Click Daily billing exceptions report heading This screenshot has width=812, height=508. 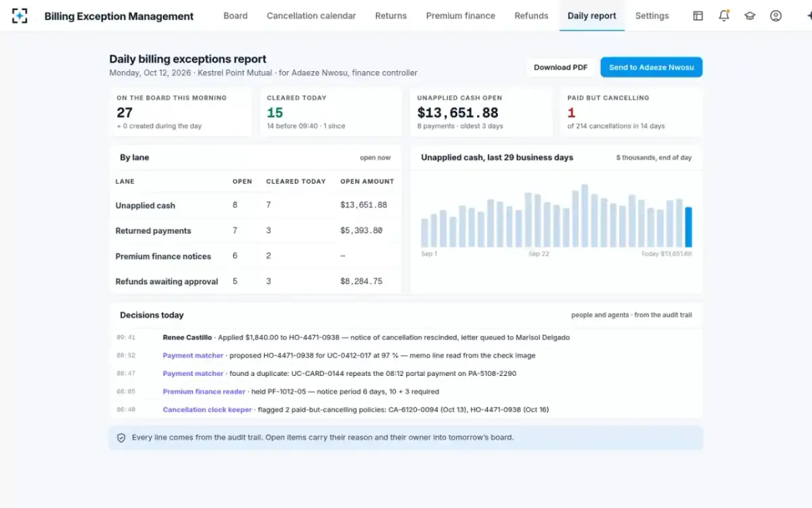pos(188,59)
